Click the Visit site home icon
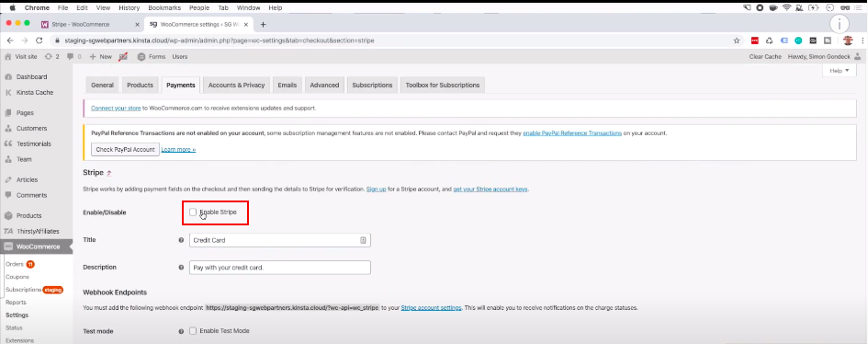The height and width of the screenshot is (344, 868). pyautogui.click(x=7, y=56)
